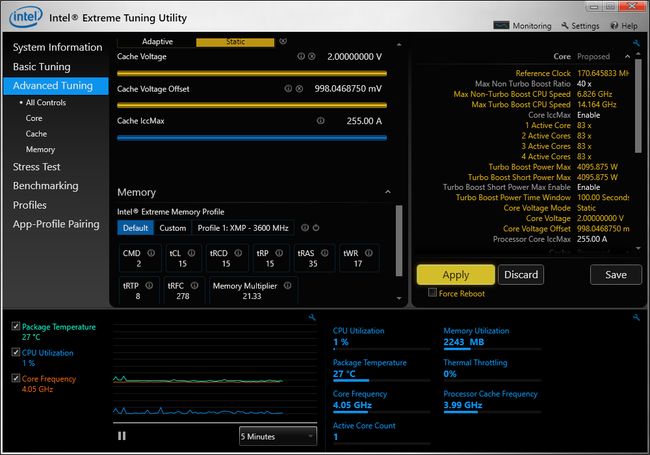Click the info icon on the tCL timing
Image resolution: width=650 pixels, height=455 pixels.
[192, 253]
